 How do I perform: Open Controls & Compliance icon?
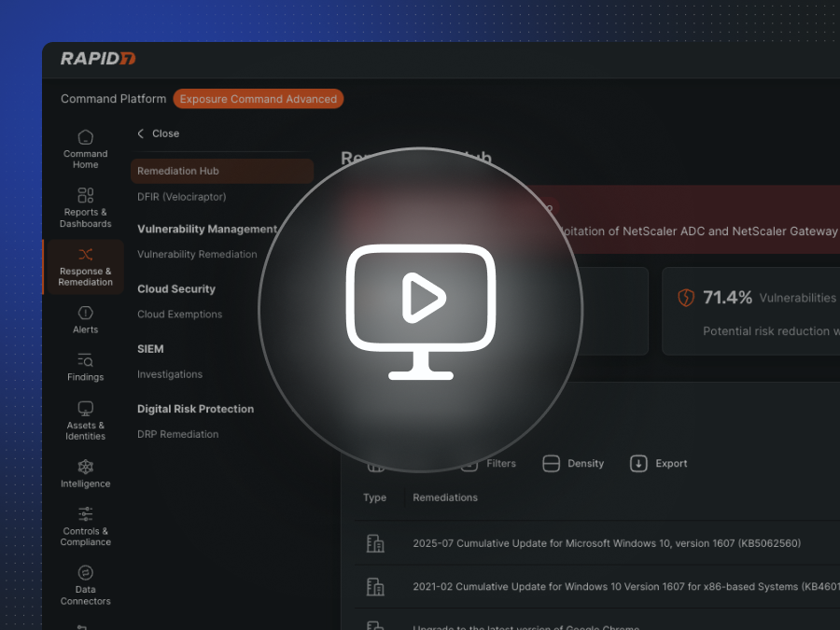(x=85, y=515)
